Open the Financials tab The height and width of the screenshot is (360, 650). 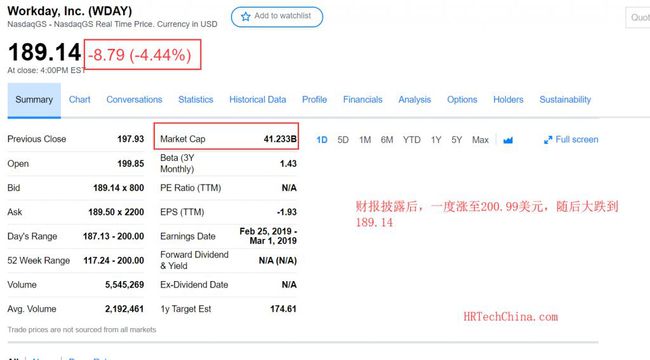(363, 100)
